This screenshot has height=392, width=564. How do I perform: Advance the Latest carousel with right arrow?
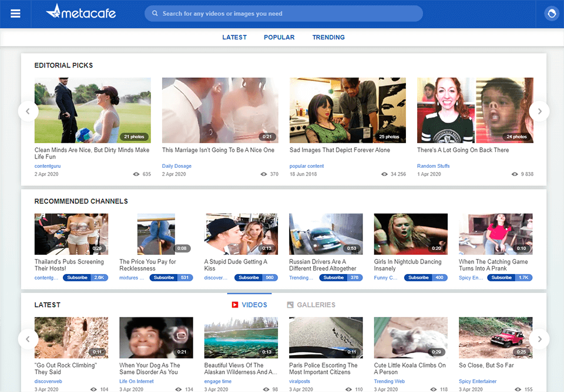click(x=539, y=339)
